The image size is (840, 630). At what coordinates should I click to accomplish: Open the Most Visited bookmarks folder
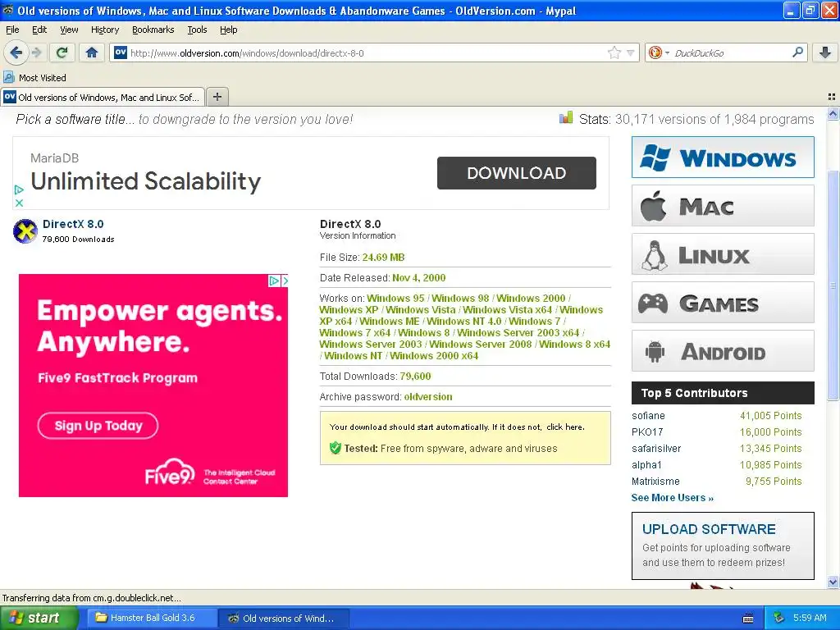[x=34, y=78]
